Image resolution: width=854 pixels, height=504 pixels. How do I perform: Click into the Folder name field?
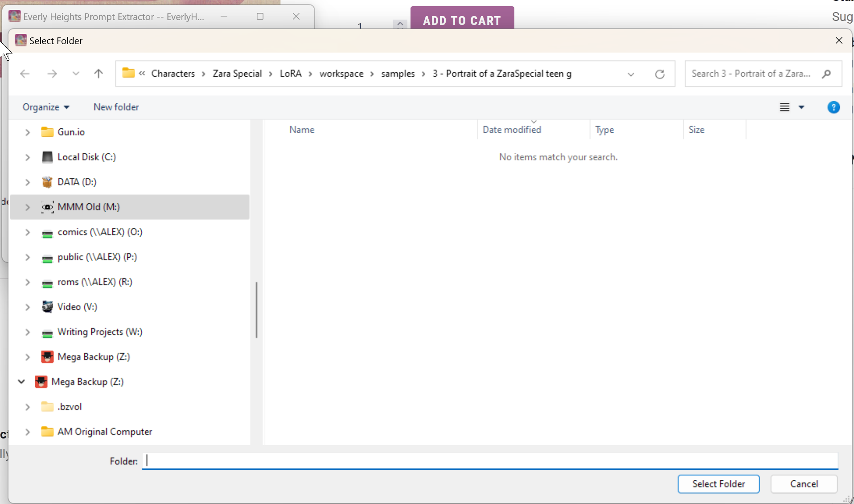point(490,461)
